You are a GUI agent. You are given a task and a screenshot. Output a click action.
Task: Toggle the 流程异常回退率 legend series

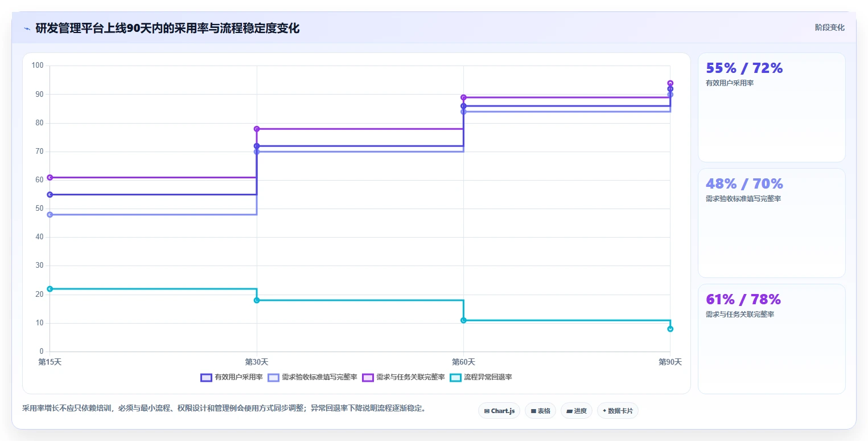pyautogui.click(x=481, y=377)
